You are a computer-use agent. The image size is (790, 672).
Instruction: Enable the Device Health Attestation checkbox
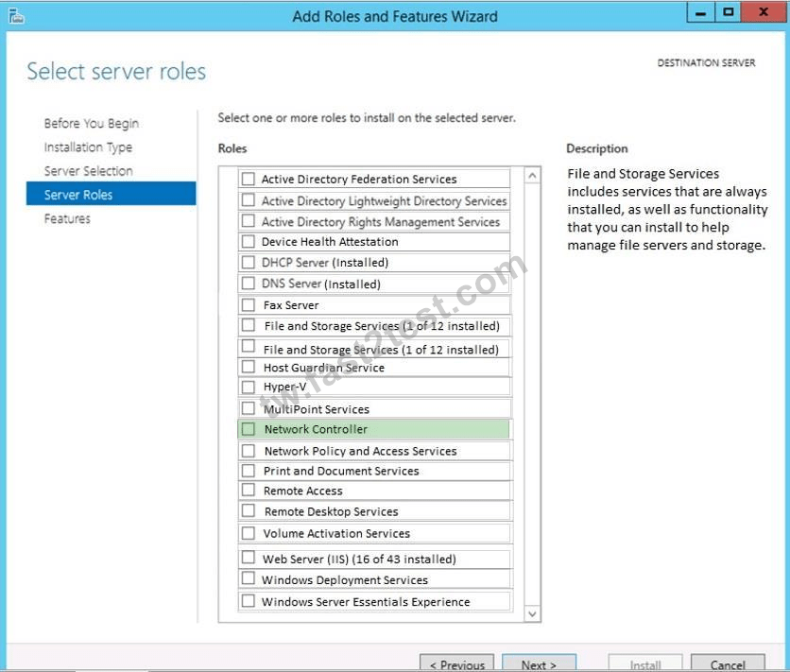pos(249,241)
